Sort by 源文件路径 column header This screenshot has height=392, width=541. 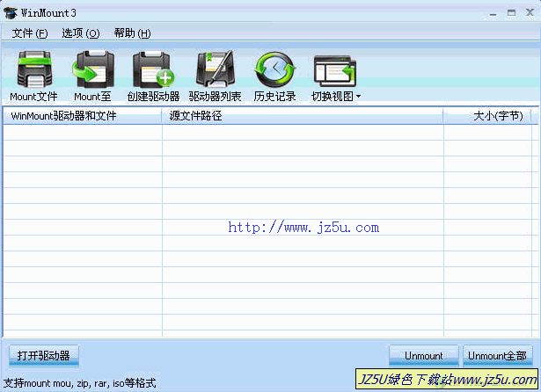coord(303,116)
